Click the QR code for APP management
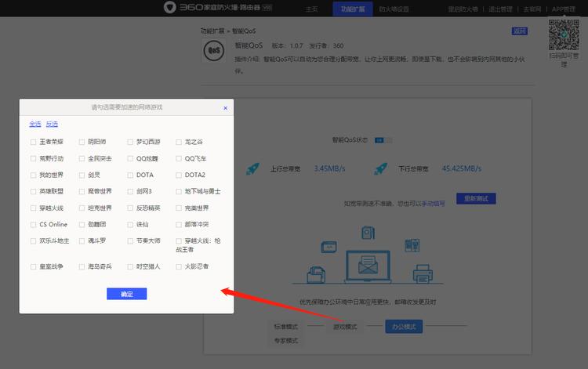The height and width of the screenshot is (369, 588). tap(564, 34)
